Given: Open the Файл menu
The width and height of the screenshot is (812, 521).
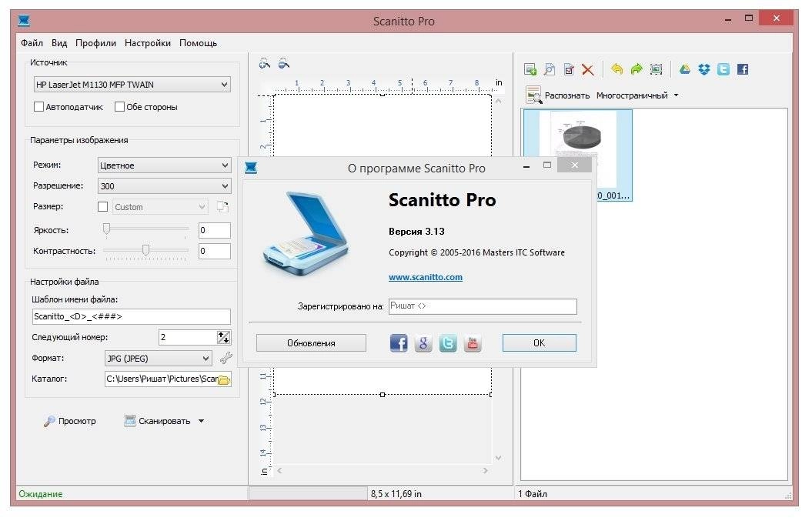Looking at the screenshot, I should tap(32, 43).
